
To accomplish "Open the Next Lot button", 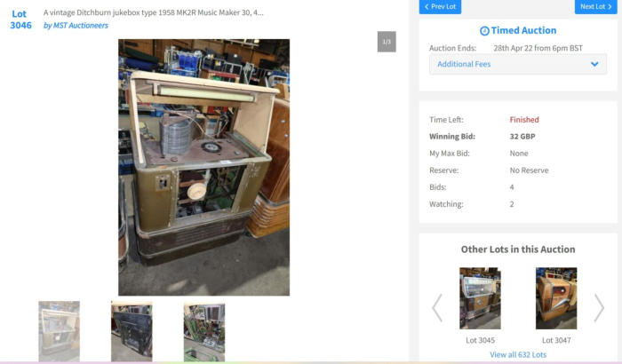I will click(x=596, y=7).
